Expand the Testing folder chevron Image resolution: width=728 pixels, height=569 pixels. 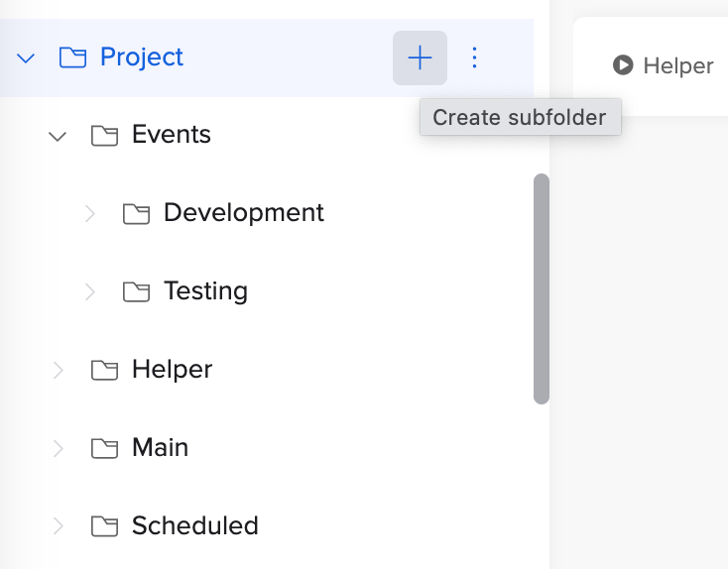[90, 291]
